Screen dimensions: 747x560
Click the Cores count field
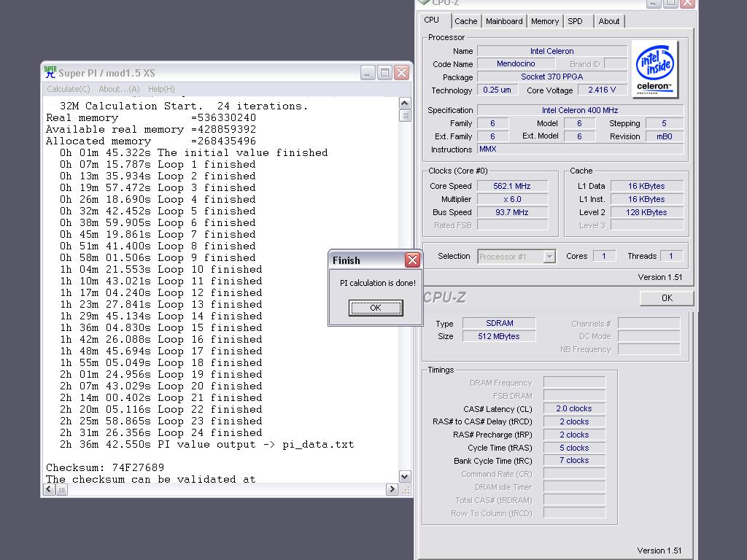(x=604, y=256)
